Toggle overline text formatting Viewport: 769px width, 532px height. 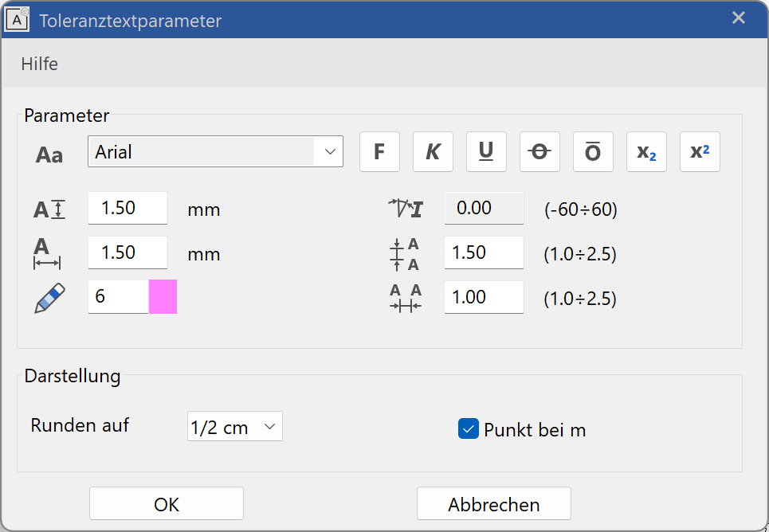click(593, 152)
